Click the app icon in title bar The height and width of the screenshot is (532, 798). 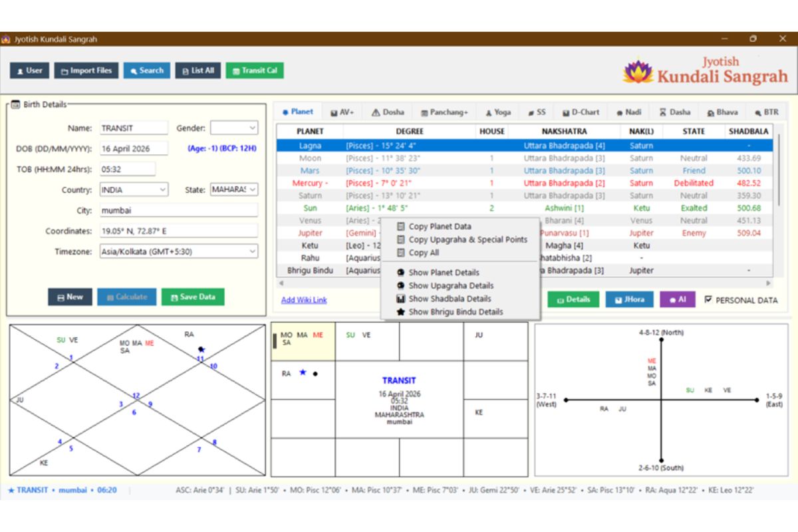[x=6, y=39]
